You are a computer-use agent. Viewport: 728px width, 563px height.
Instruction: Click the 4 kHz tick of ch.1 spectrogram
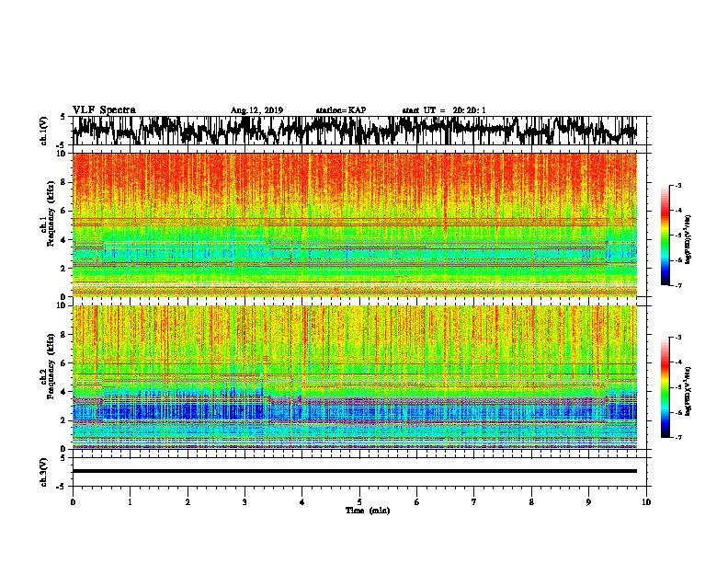(x=64, y=240)
